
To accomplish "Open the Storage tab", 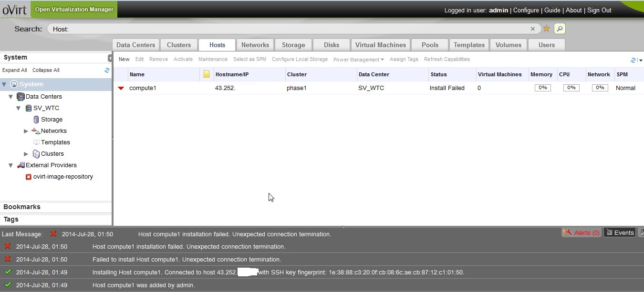I will [x=293, y=45].
